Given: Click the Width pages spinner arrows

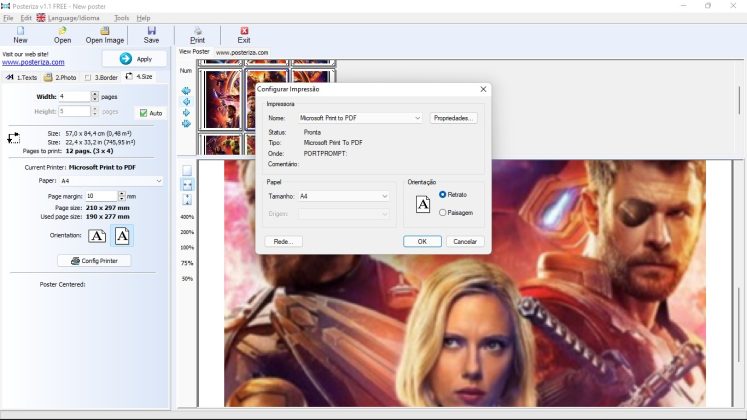Looking at the screenshot, I should (95, 97).
